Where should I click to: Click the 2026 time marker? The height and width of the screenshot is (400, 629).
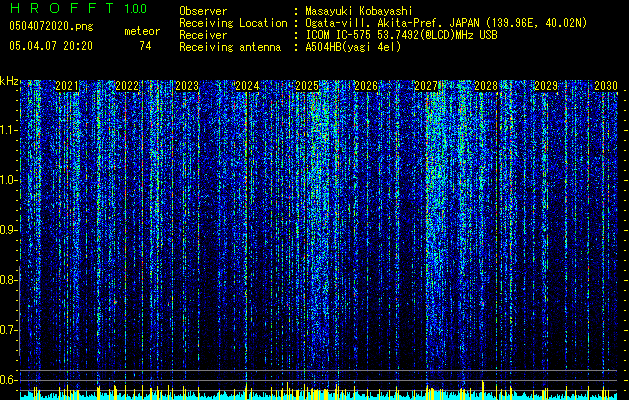pyautogui.click(x=366, y=86)
